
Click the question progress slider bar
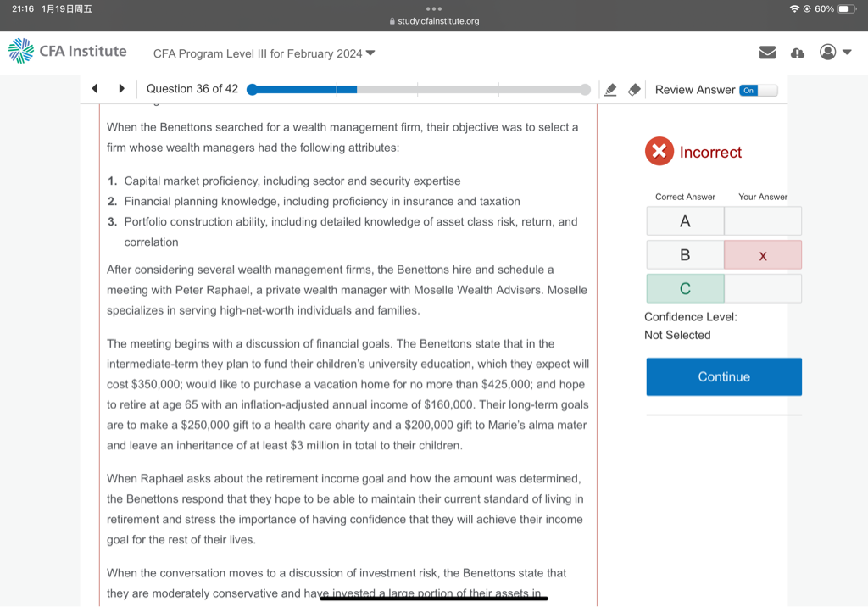pos(419,90)
